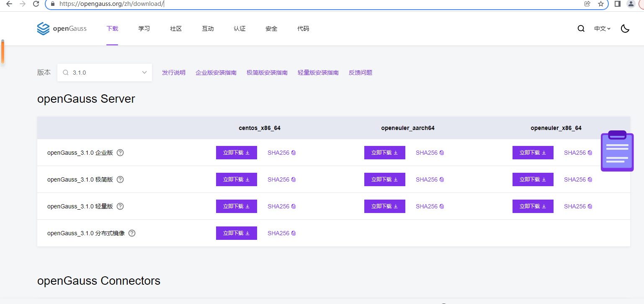
Task: Open the 反馈问题 link
Action: pyautogui.click(x=361, y=73)
